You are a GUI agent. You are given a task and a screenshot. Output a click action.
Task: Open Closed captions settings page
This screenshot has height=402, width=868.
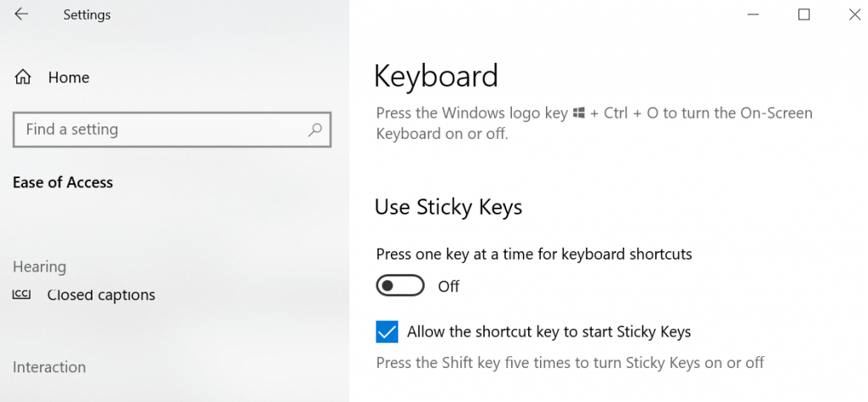tap(102, 295)
